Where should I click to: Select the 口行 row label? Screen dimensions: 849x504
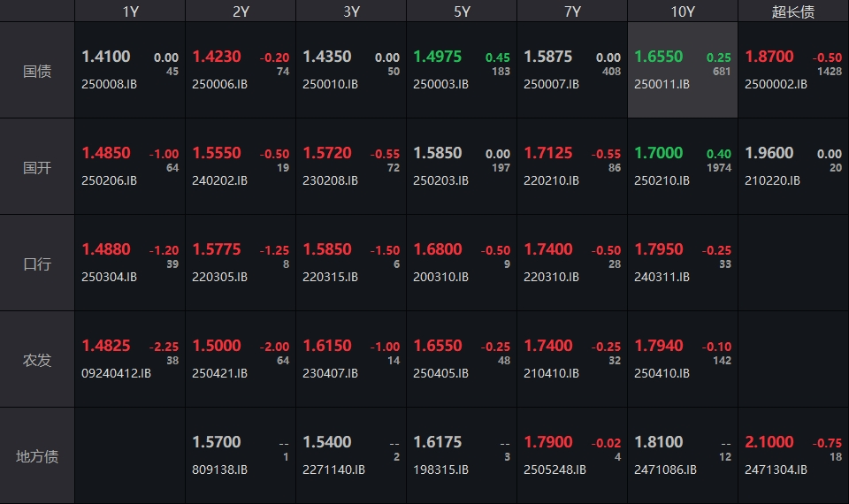pos(37,263)
